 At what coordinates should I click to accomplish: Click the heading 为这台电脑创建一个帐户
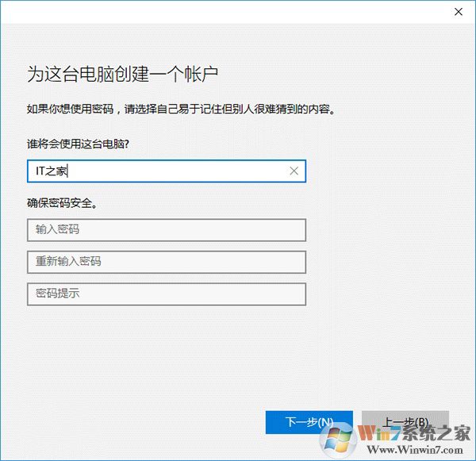pyautogui.click(x=122, y=74)
